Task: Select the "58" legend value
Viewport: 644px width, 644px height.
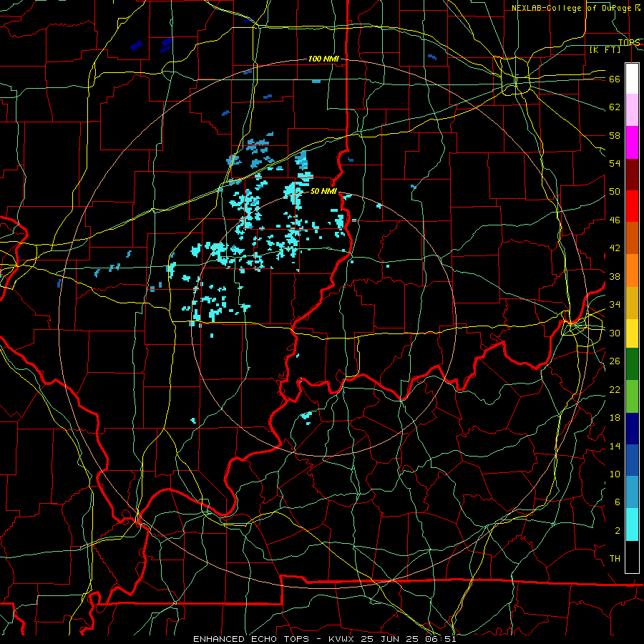Action: coord(615,135)
